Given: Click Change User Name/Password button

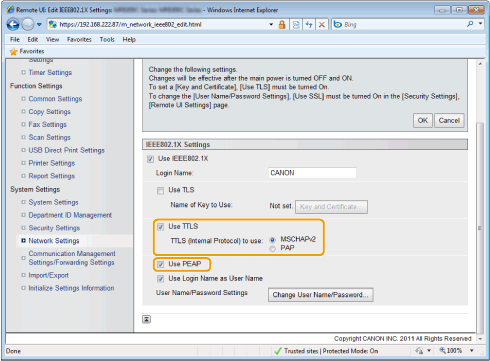Looking at the screenshot, I should pyautogui.click(x=320, y=295).
